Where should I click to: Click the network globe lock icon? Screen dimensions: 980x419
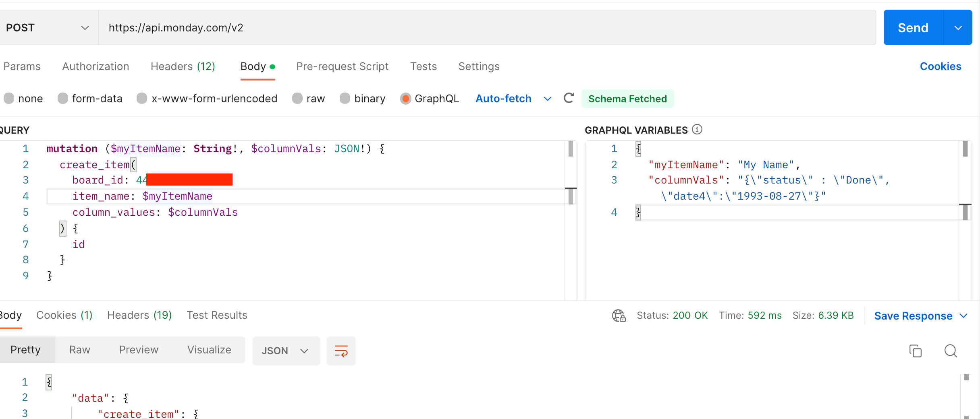click(619, 316)
